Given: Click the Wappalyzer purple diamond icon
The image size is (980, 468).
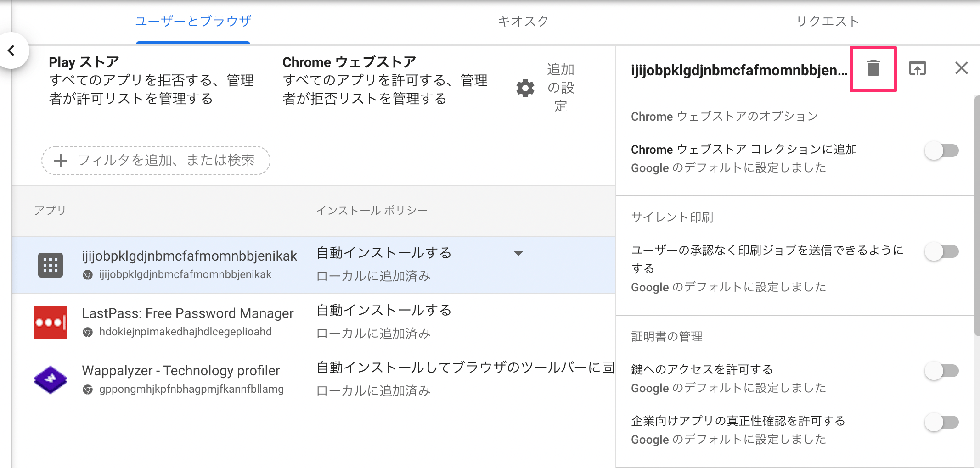Looking at the screenshot, I should (x=51, y=380).
